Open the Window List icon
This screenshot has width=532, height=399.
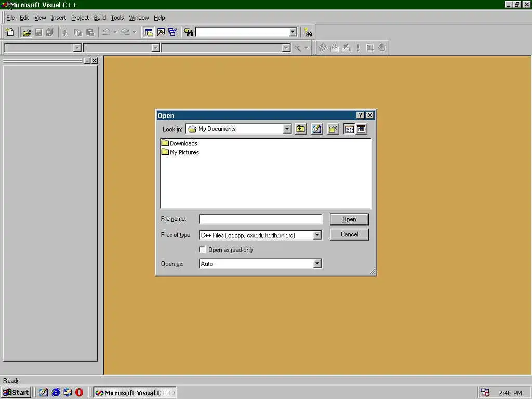coord(172,32)
